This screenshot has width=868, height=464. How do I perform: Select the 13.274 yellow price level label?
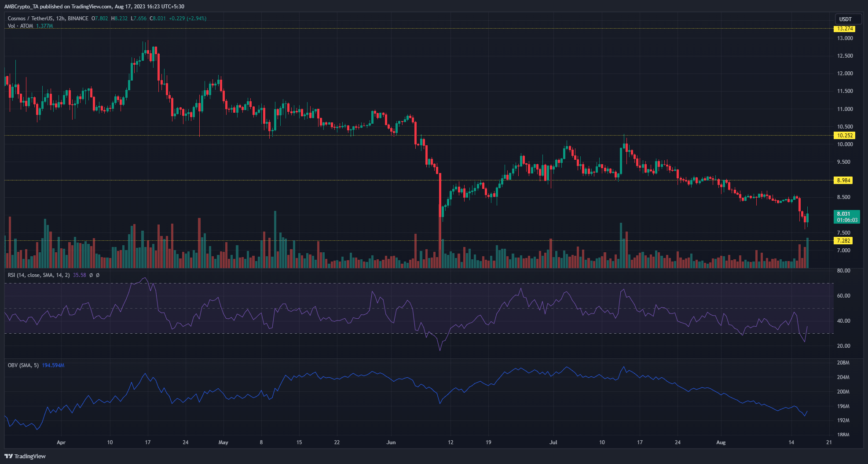(x=844, y=29)
